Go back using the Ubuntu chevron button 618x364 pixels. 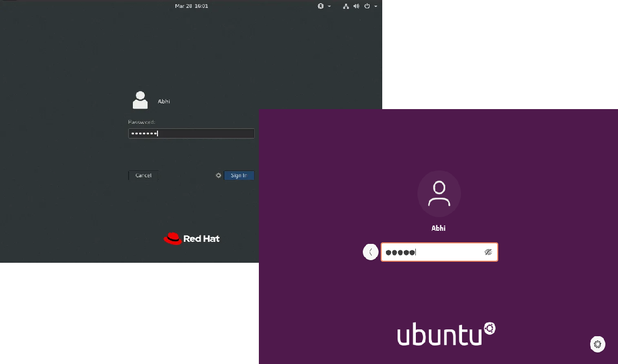(x=371, y=252)
